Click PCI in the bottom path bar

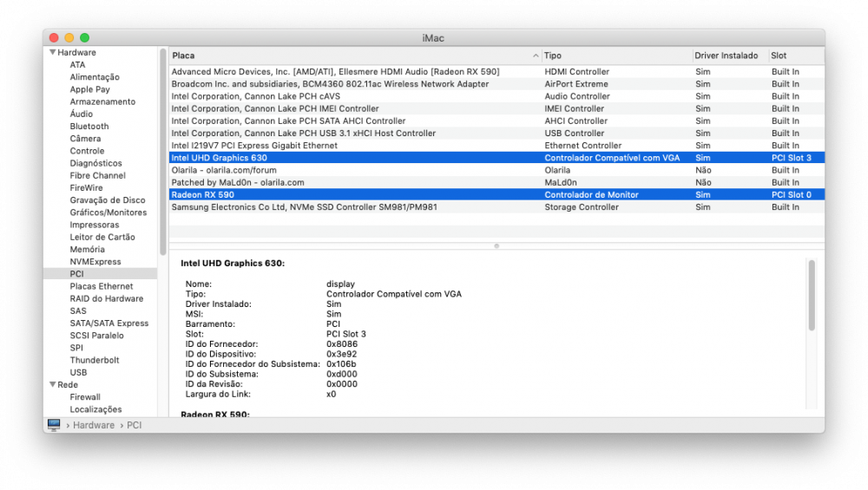pos(134,425)
